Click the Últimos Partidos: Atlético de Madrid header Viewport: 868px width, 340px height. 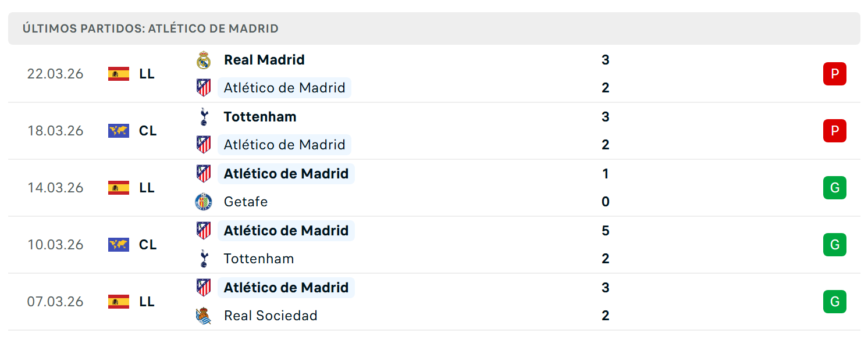click(x=151, y=28)
